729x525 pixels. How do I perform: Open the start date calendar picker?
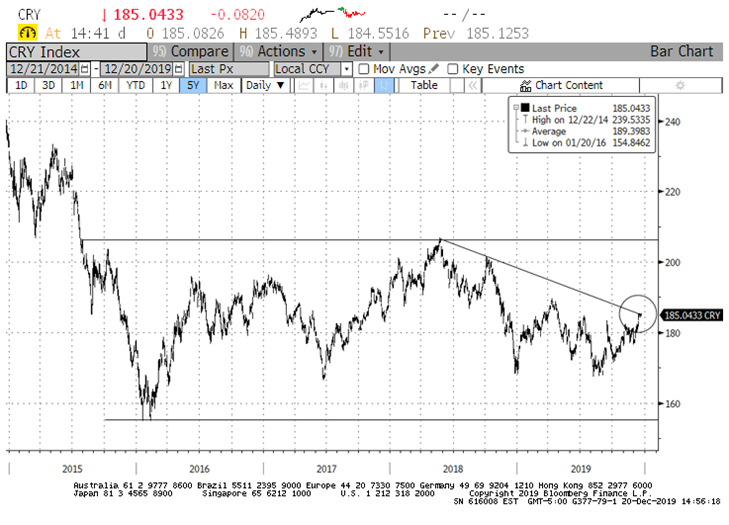point(84,69)
